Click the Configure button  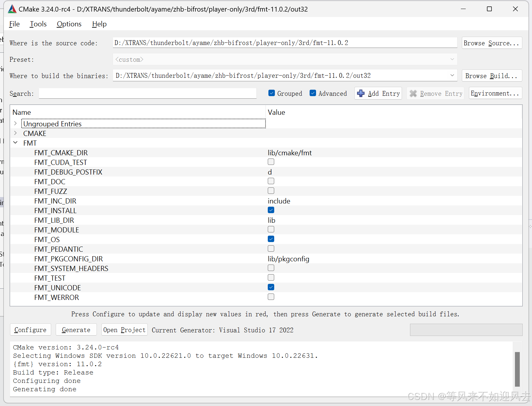31,330
